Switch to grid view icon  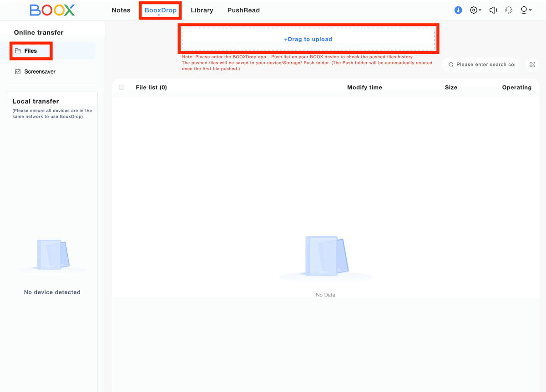point(532,65)
